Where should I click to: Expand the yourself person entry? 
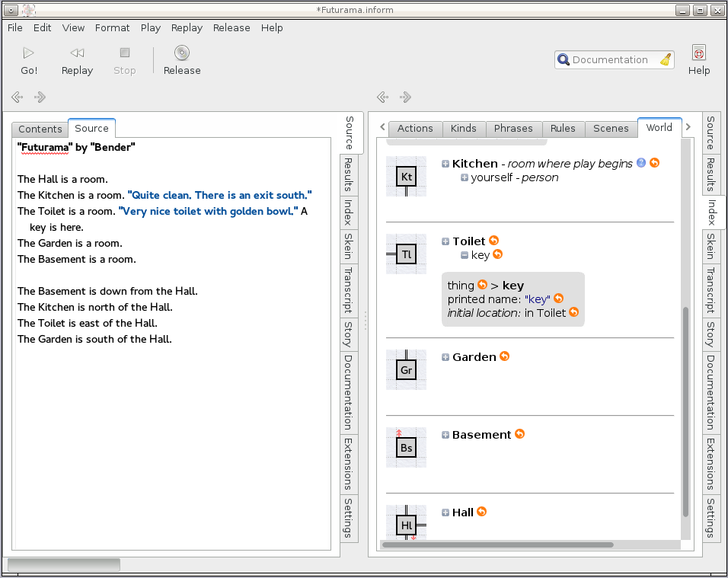click(465, 177)
